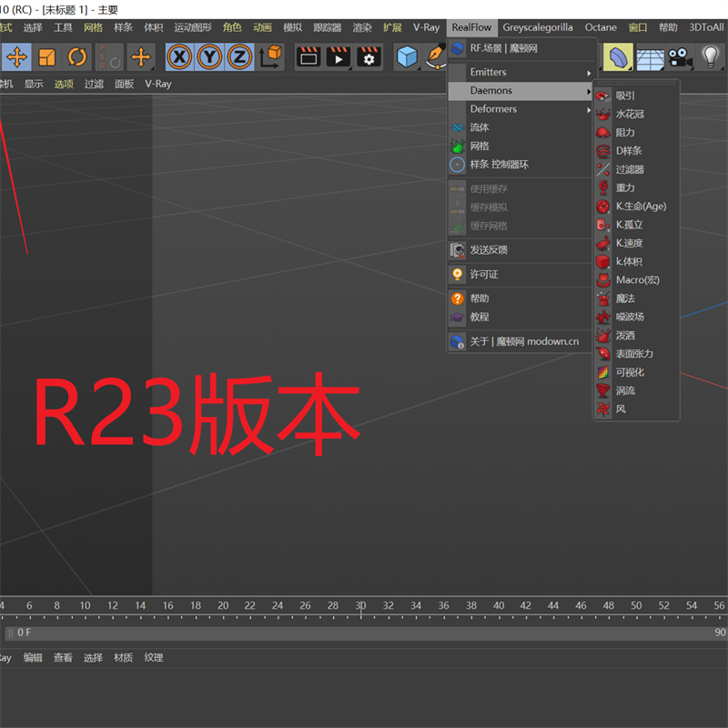Viewport: 728px width, 728px height.
Task: Create RF场景 scene item
Action: pyautogui.click(x=521, y=48)
